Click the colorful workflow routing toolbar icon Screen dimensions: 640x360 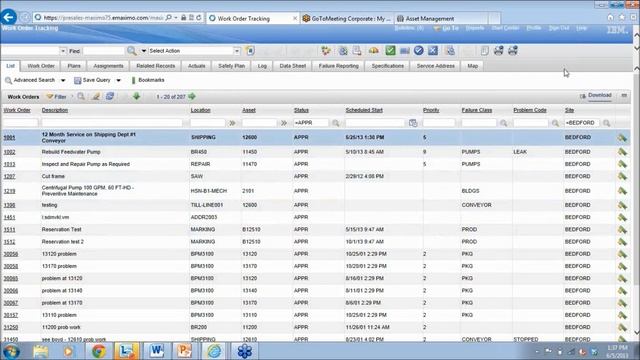tap(326, 51)
